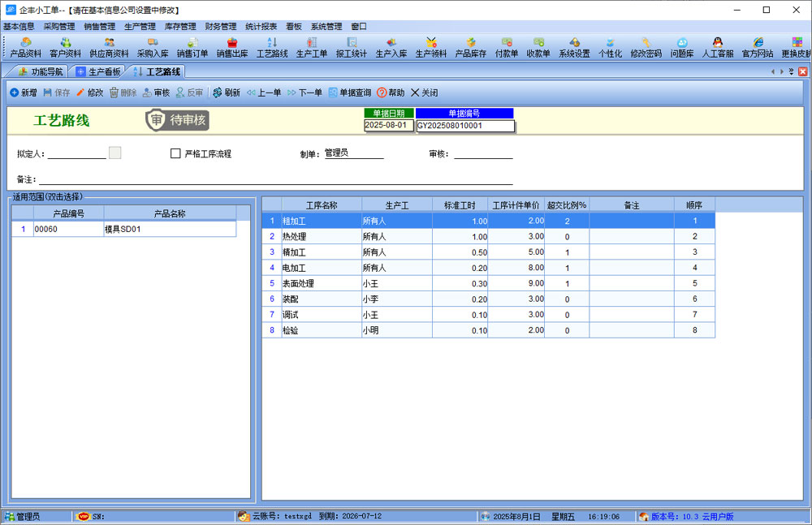Select the 调试 process row
The width and height of the screenshot is (812, 525).
488,314
